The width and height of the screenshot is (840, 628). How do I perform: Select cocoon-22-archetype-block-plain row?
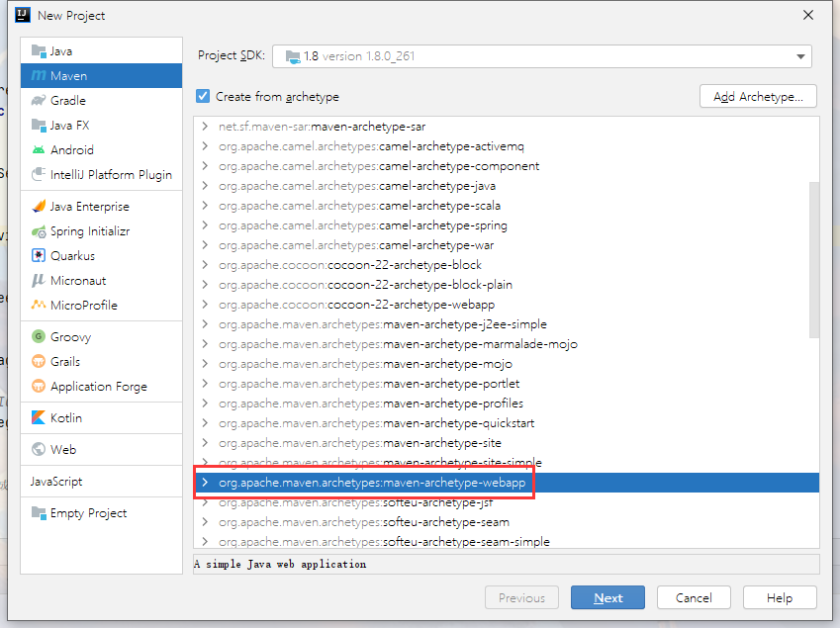tap(507, 284)
